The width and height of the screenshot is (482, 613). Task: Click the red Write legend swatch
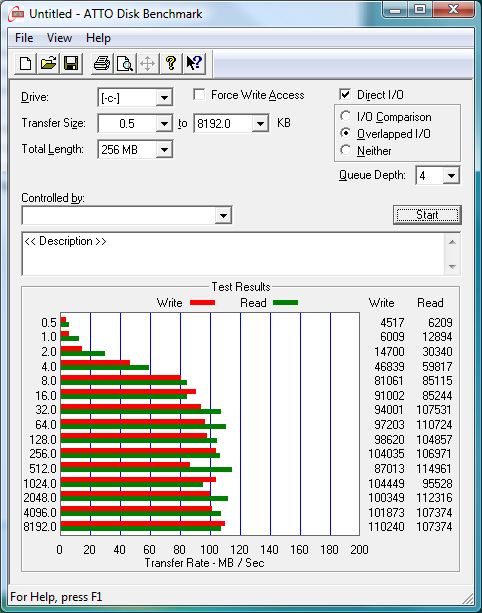(x=202, y=303)
